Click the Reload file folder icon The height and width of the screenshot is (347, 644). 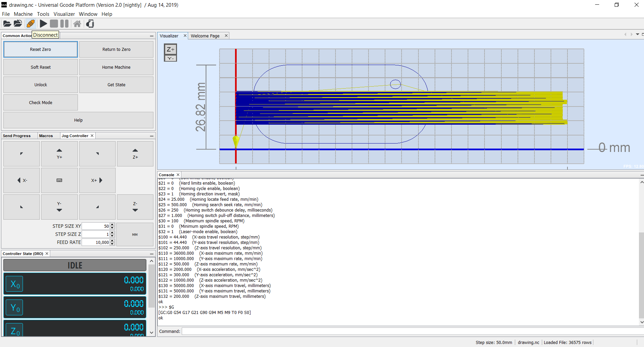pos(18,24)
